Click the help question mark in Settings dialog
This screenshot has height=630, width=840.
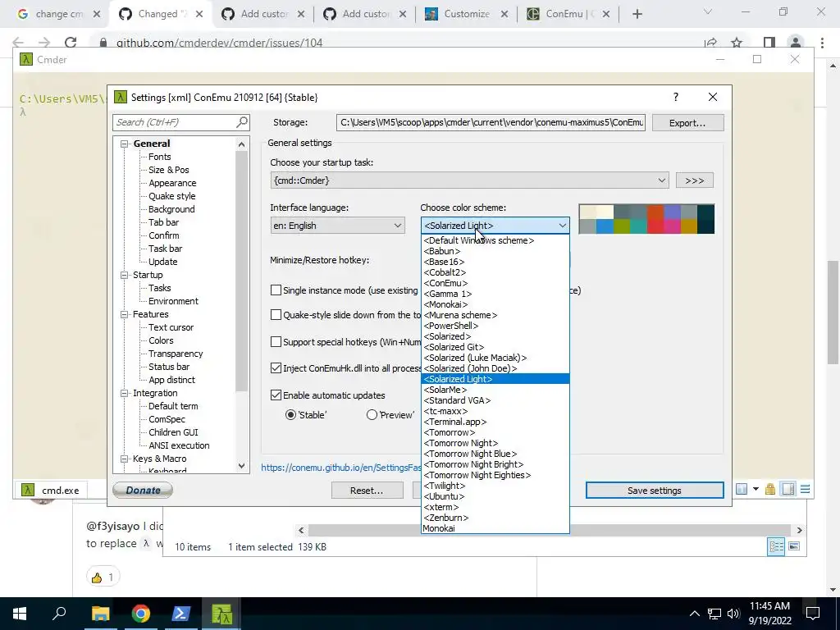point(676,97)
